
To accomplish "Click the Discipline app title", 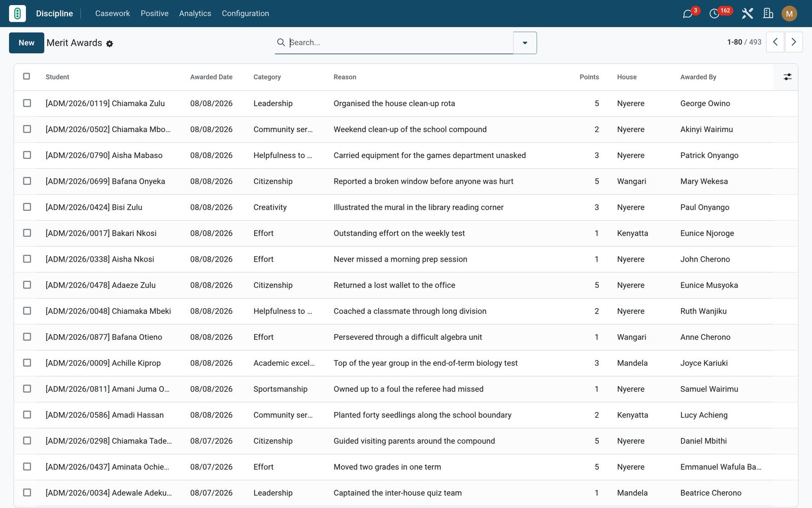I will (x=54, y=14).
